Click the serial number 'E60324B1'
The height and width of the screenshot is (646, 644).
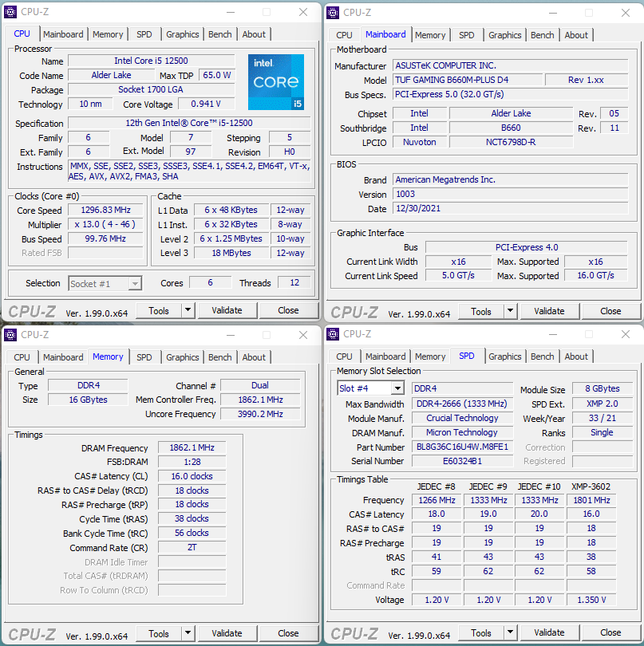click(462, 461)
